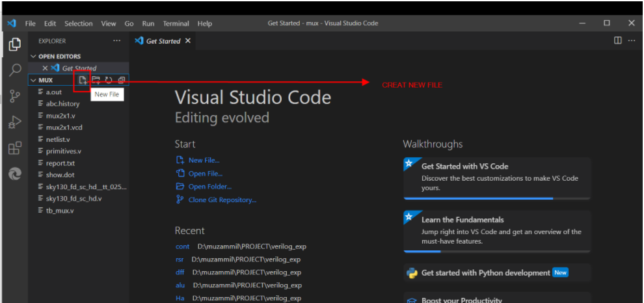The height and width of the screenshot is (303, 644).
Task: Open the Edit menu
Action: pos(50,24)
